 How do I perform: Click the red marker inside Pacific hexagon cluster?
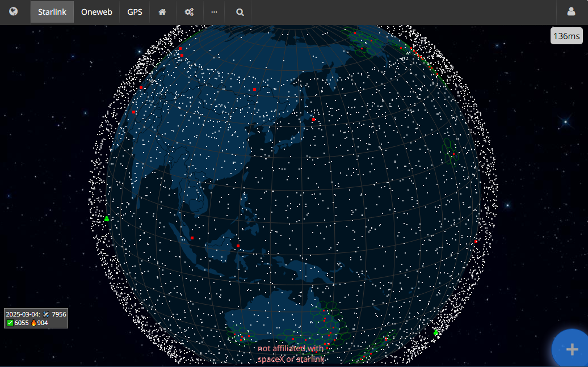click(x=453, y=154)
